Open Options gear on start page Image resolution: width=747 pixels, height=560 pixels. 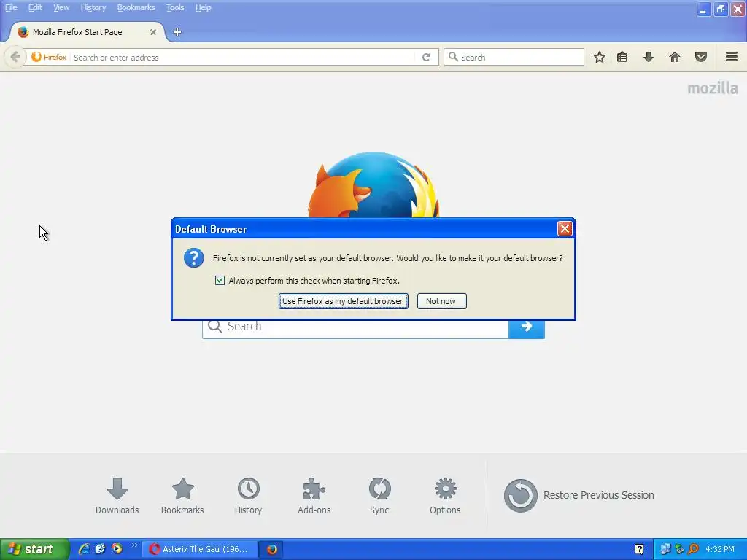click(x=445, y=496)
